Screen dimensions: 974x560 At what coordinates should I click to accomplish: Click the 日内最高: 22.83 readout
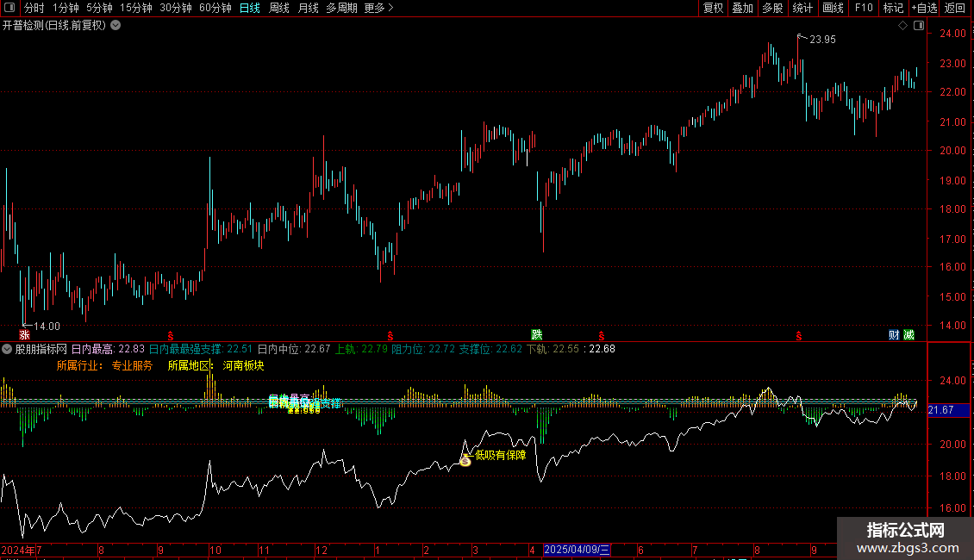(x=108, y=349)
